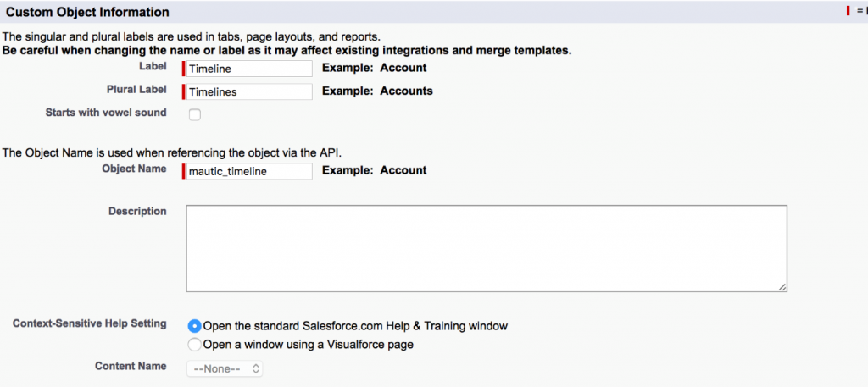Image resolution: width=868 pixels, height=387 pixels.
Task: Select the Visualforce page window radio button
Action: click(x=195, y=345)
